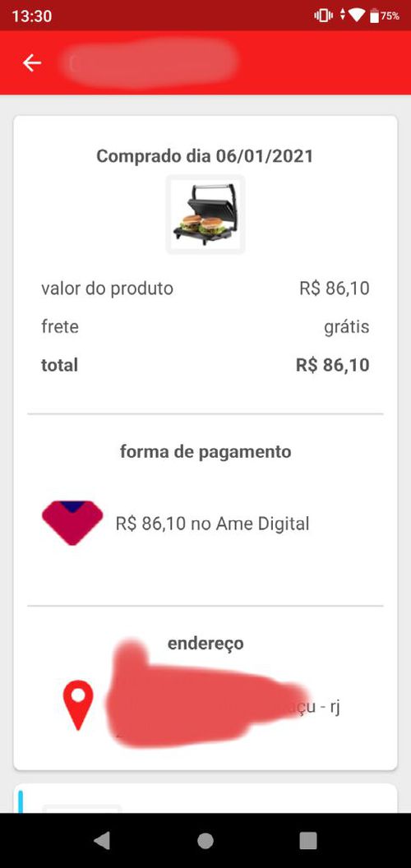Viewport: 411px width, 868px height.
Task: Tap the 'forma de pagamento' section title
Action: (205, 452)
